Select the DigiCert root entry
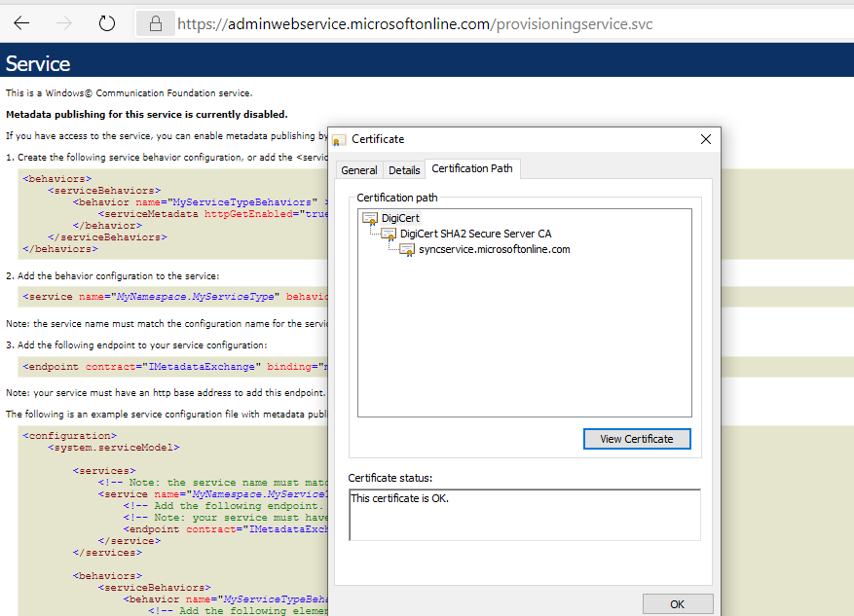This screenshot has height=616, width=854. click(x=400, y=218)
